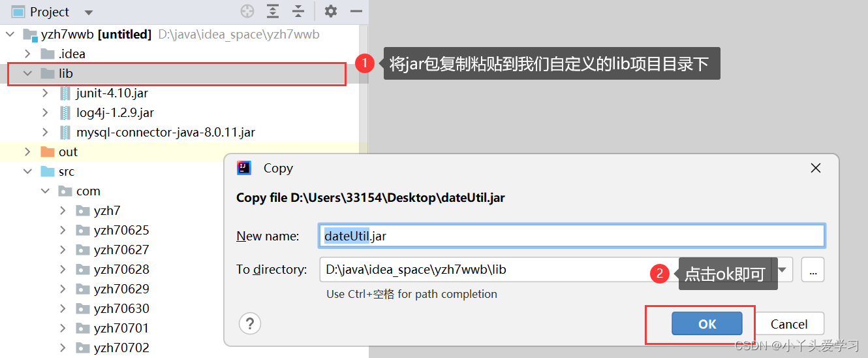Open the To directory history dropdown
The height and width of the screenshot is (358, 868).
point(784,269)
